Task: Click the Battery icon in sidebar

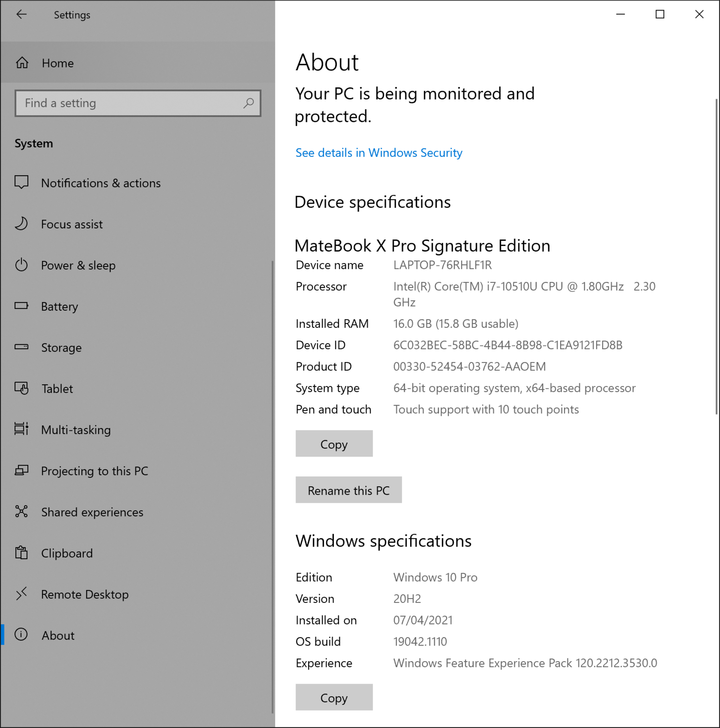Action: point(21,306)
